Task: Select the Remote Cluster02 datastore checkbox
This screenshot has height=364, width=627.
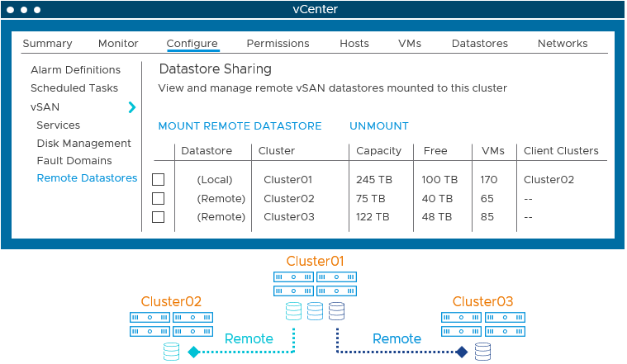Action: (159, 198)
